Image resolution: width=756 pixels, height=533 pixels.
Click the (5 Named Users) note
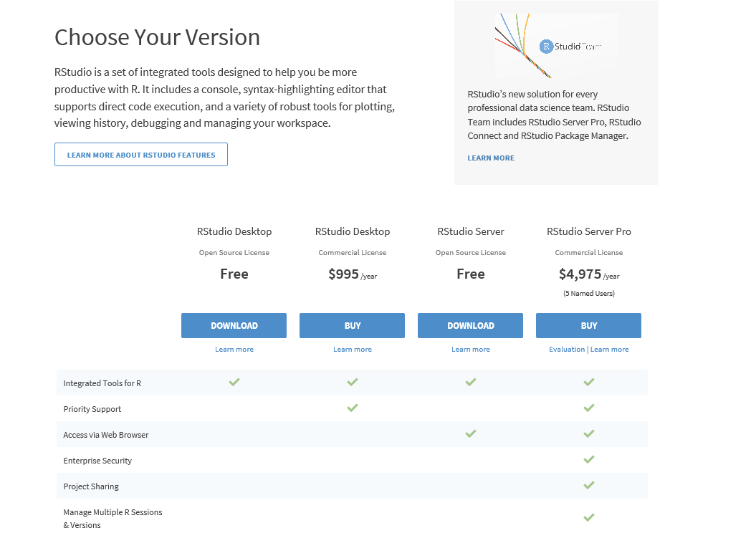tap(589, 294)
